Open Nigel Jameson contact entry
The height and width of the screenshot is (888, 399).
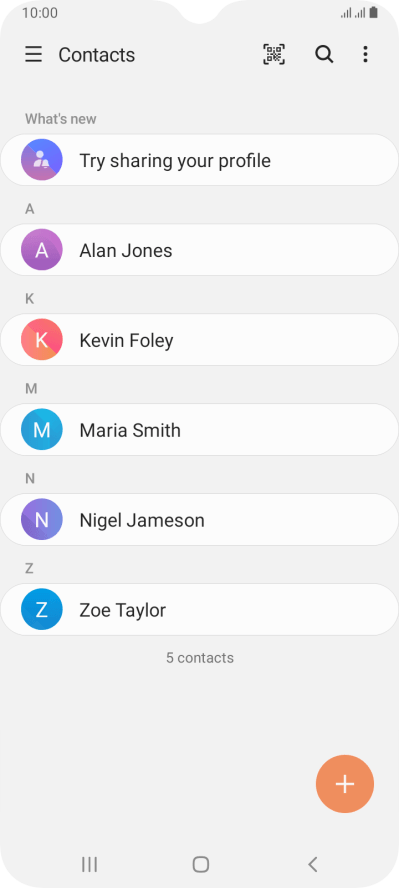coord(199,519)
